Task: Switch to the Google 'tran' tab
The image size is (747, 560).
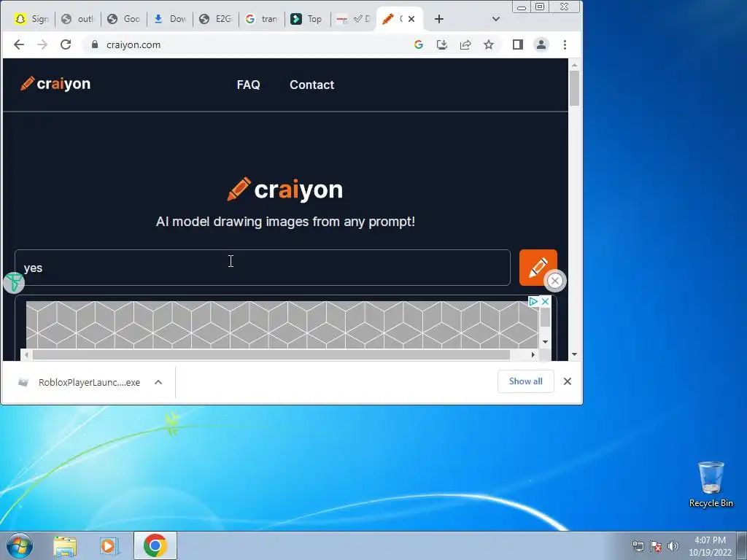Action: pos(262,19)
